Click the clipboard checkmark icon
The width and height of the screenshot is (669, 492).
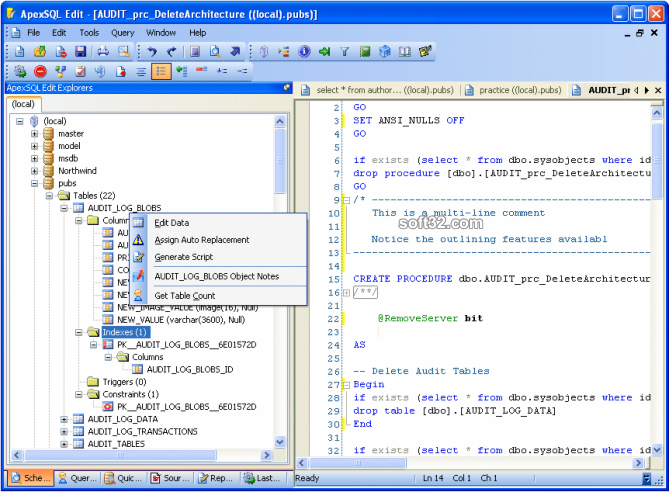point(81,71)
